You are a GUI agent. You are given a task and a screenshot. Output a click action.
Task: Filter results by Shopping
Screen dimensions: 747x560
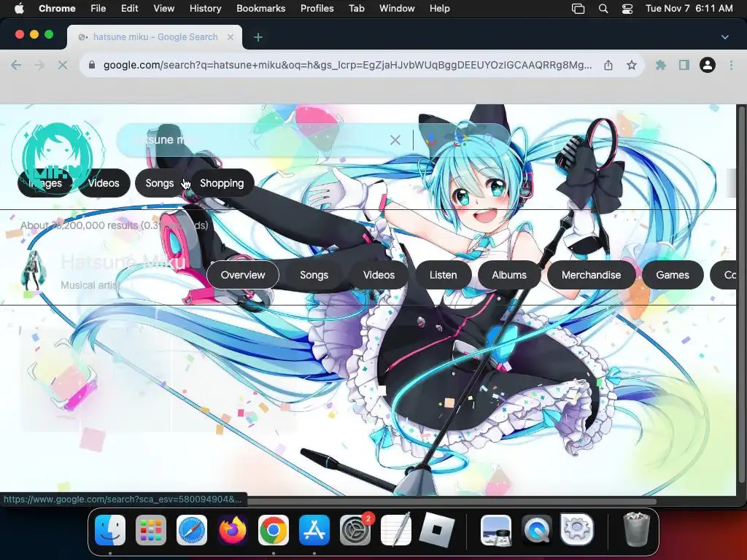coord(222,183)
